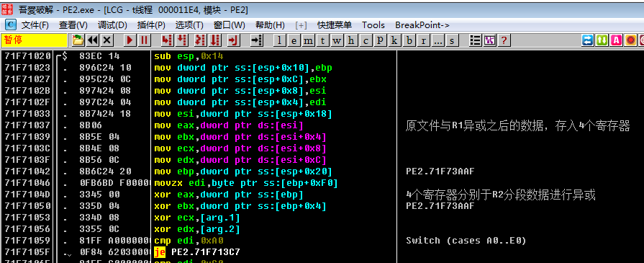Select the 'cmp edi,0xA0' line

pos(189,241)
